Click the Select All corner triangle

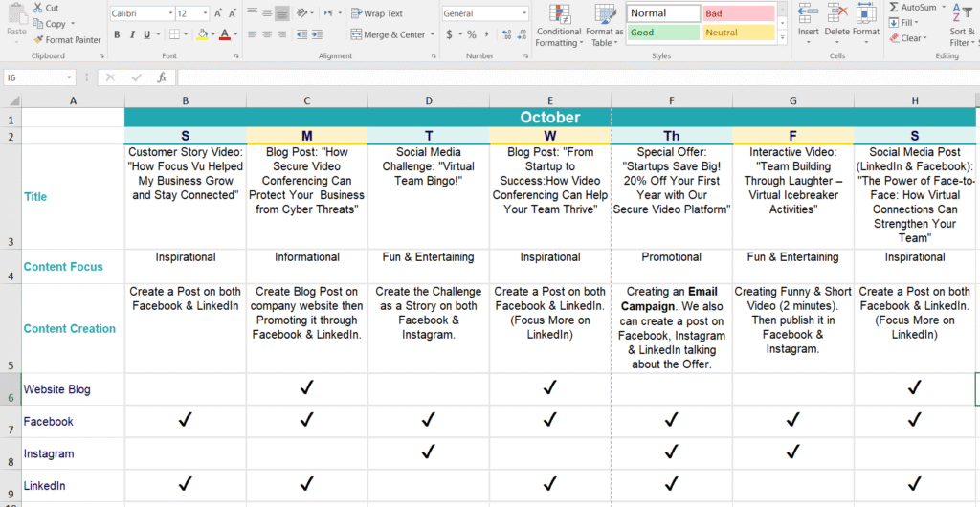[x=15, y=100]
